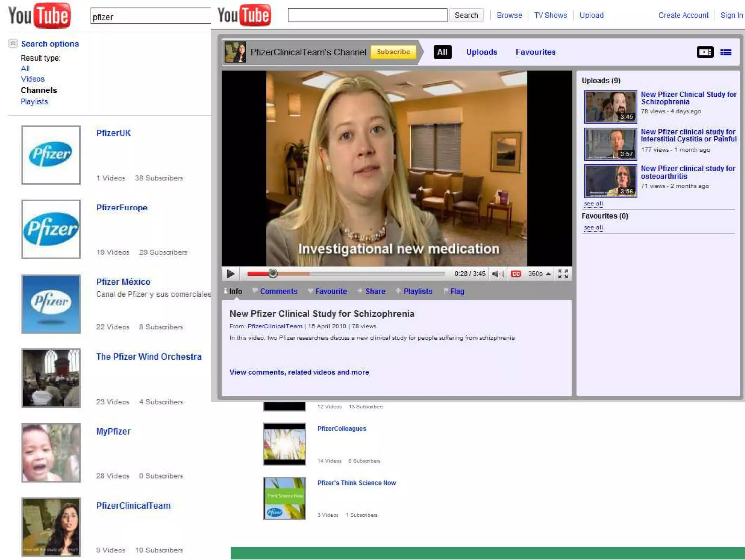Click the PfizerClinicalTeam result thumbnail
745x560 pixels.
(51, 527)
